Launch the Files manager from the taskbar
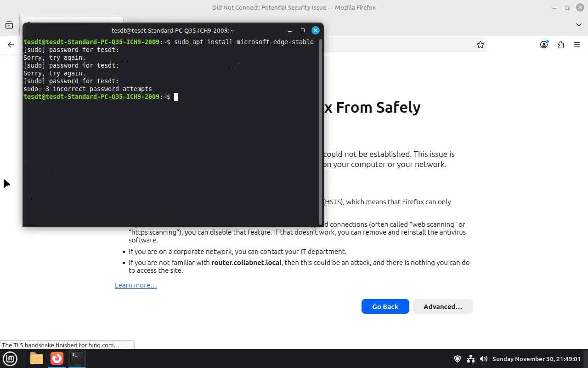588x368 pixels. pyautogui.click(x=37, y=358)
